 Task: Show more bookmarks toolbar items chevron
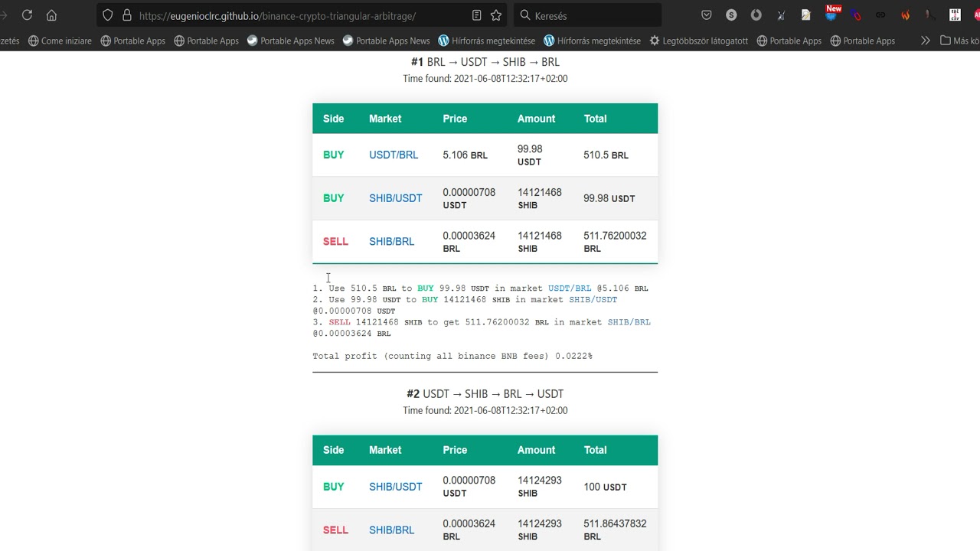click(x=925, y=41)
